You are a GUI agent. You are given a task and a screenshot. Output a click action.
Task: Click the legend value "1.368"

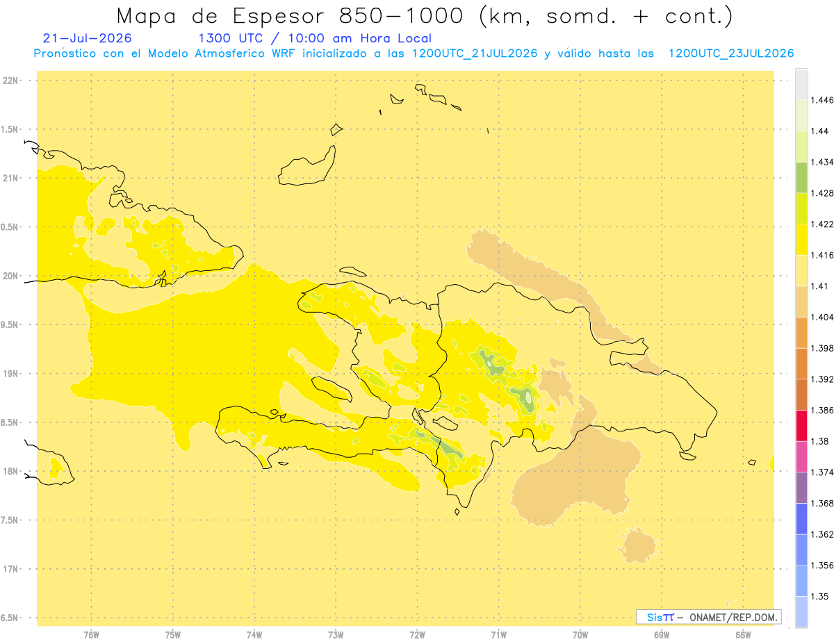pyautogui.click(x=822, y=503)
